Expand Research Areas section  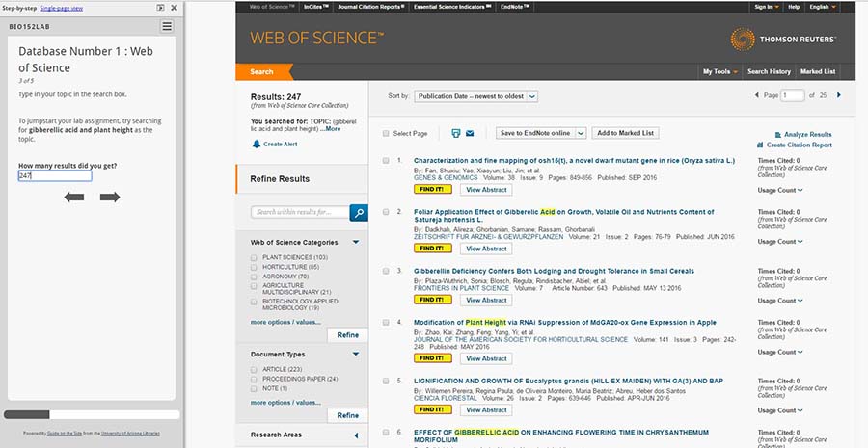356,435
